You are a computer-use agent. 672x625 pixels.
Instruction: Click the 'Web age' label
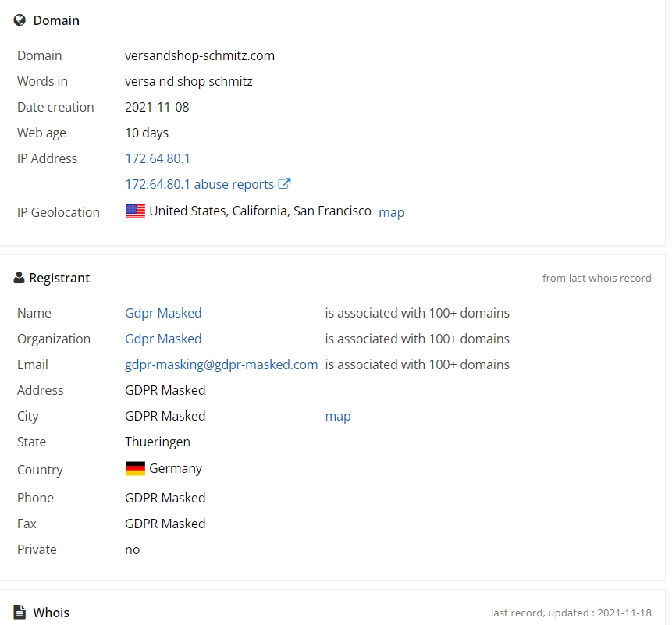point(41,133)
